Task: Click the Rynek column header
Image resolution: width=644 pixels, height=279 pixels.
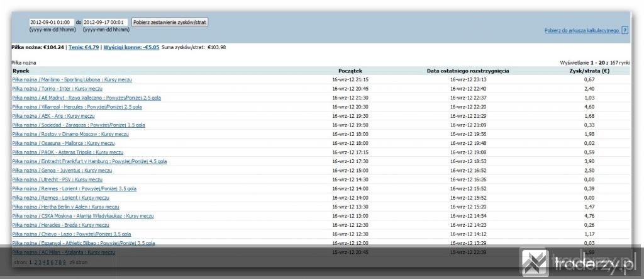Action: [x=21, y=71]
